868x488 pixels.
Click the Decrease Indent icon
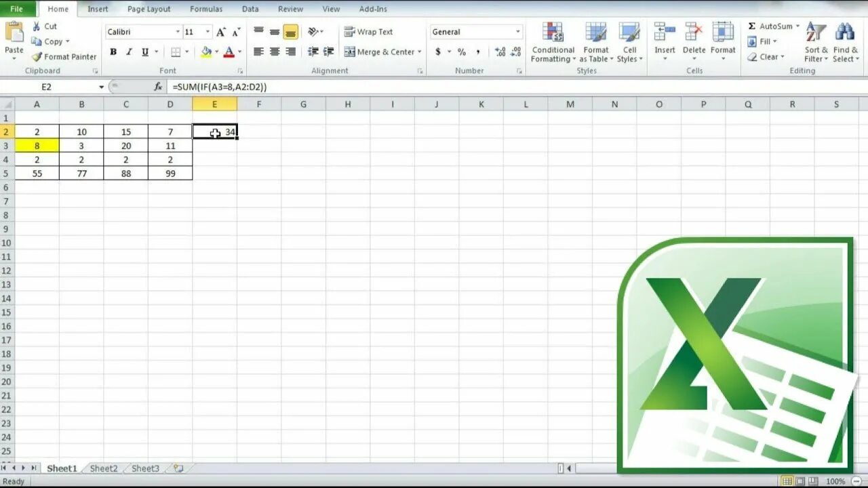tap(313, 52)
